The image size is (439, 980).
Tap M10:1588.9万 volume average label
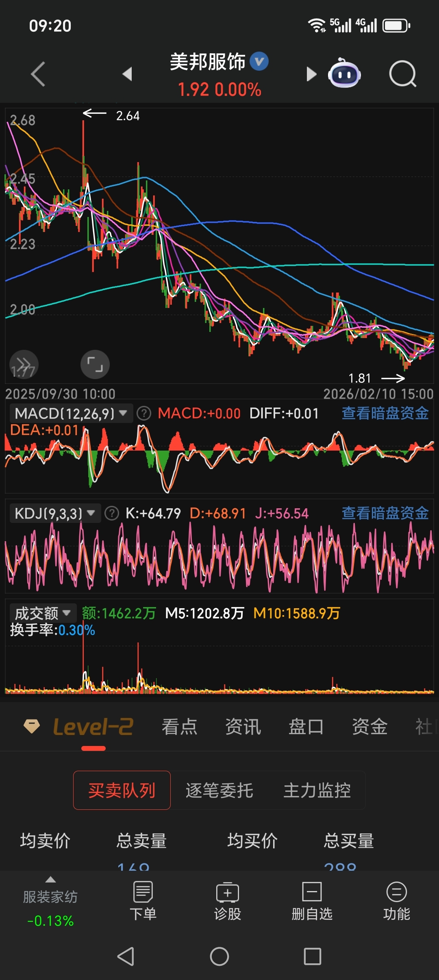coord(296,613)
